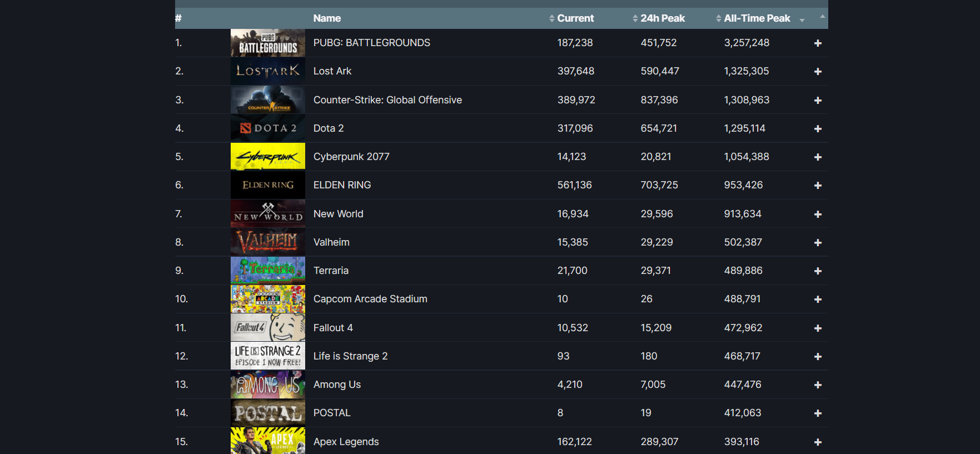Sort table by Name column header
The image size is (980, 454).
[327, 18]
